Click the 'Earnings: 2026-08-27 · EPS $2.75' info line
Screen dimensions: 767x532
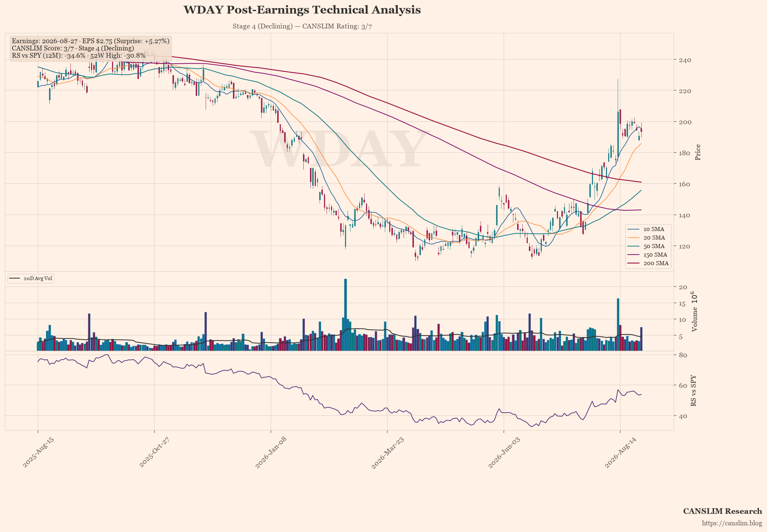(91, 41)
